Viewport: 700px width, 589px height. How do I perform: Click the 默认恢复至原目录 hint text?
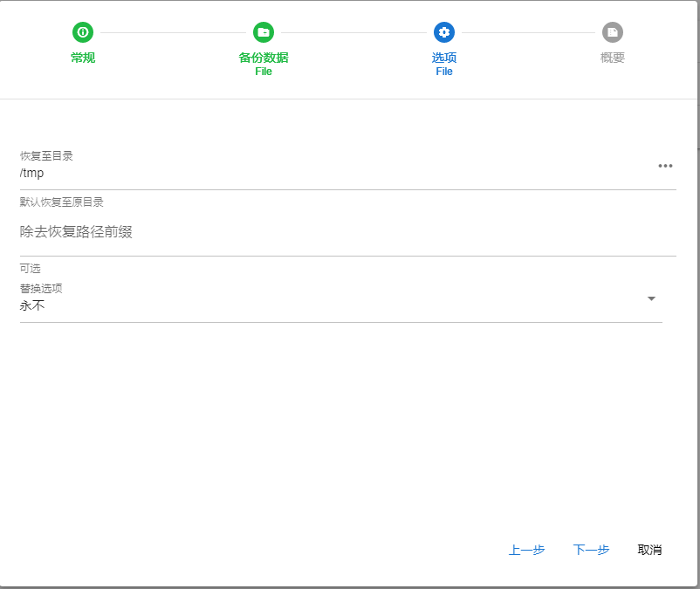[62, 202]
